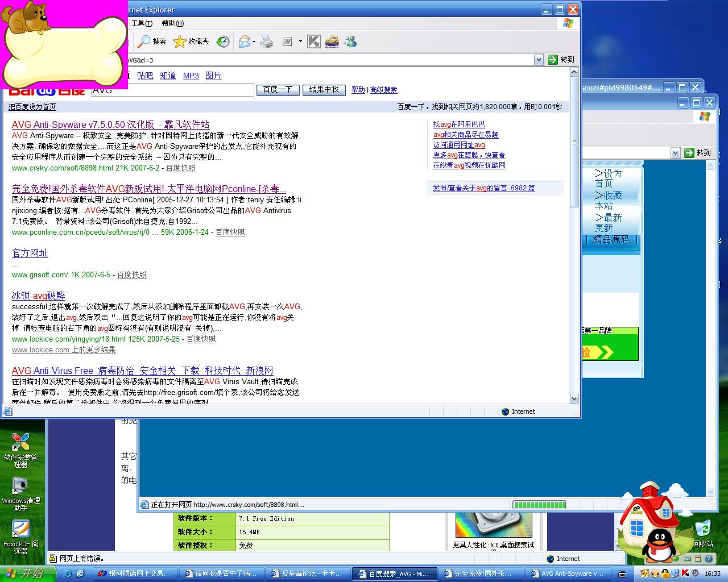Expand the address dropdown in the right background window
Image resolution: width=728 pixels, height=582 pixels.
[675, 153]
